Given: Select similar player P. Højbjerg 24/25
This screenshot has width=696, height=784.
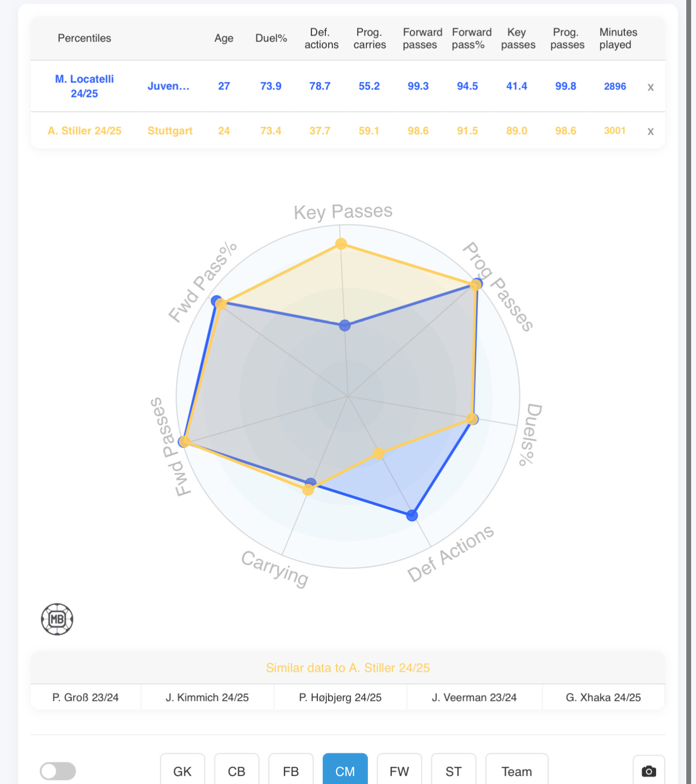Looking at the screenshot, I should (340, 697).
